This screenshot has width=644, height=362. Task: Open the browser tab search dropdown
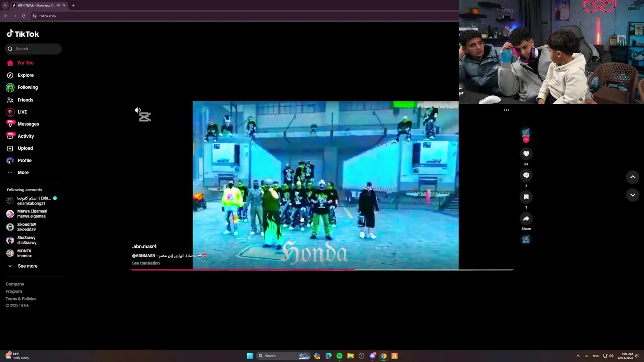point(5,5)
